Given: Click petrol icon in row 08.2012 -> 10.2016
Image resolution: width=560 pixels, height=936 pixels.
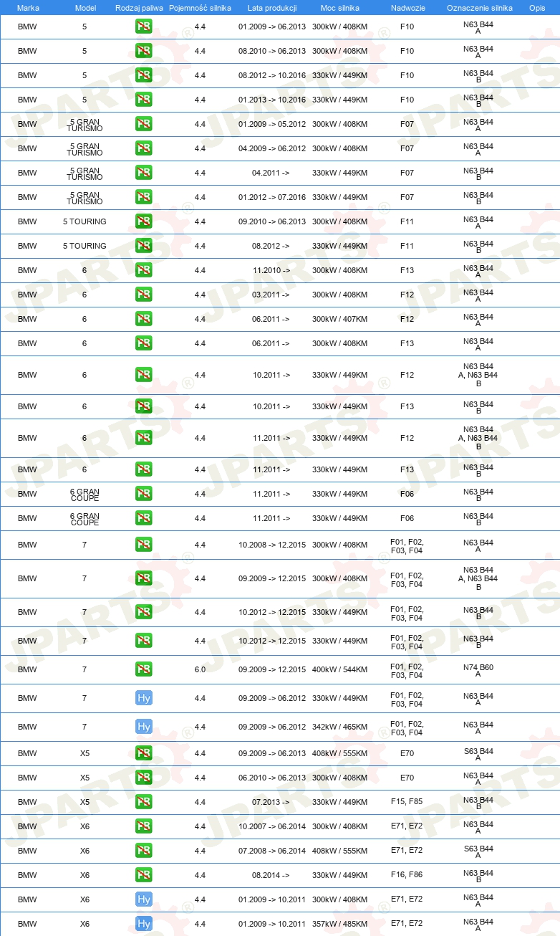Looking at the screenshot, I should [x=143, y=75].
